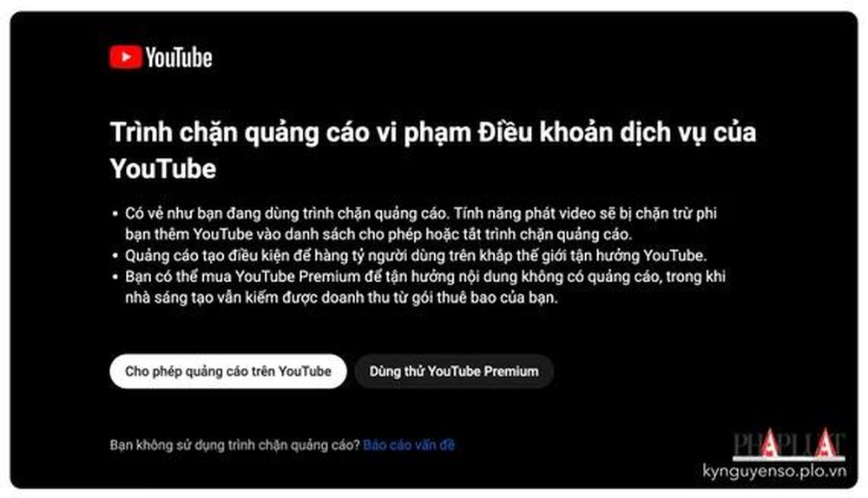
Task: Click the bullet dot before 'Bạn có thể mua'
Action: [115, 277]
